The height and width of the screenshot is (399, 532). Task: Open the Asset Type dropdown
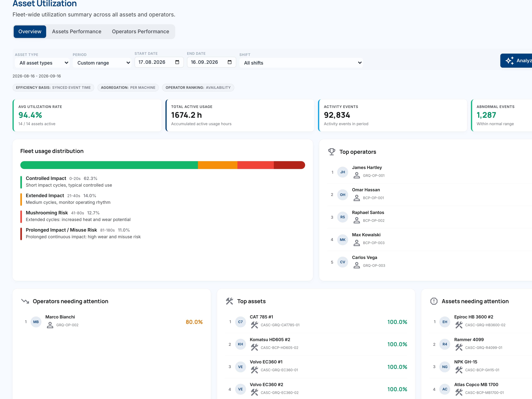pos(42,63)
